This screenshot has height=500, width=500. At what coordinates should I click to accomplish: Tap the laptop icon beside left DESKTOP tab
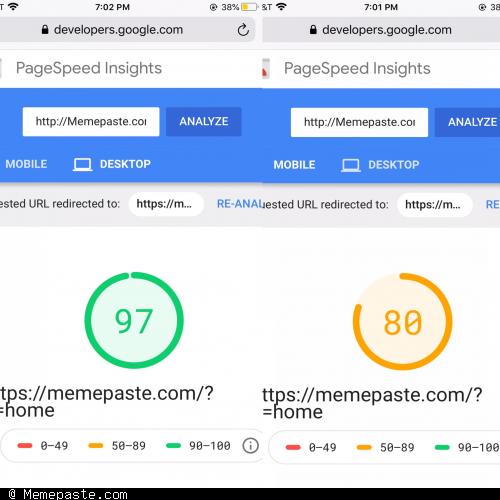[x=82, y=164]
